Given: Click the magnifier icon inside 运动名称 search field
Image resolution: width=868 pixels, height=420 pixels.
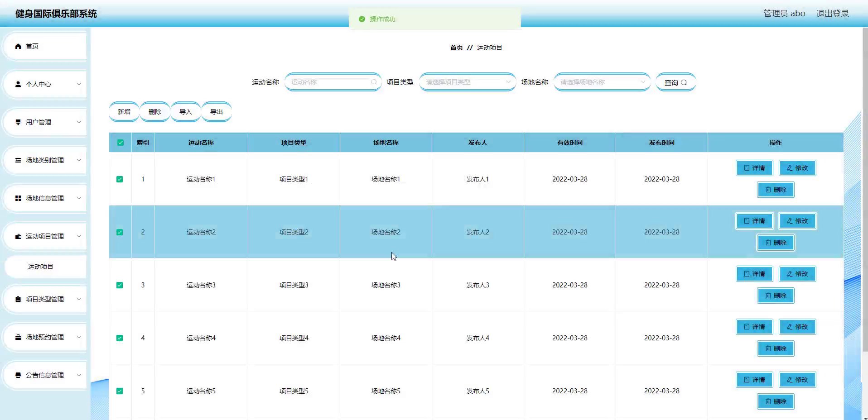Looking at the screenshot, I should click(374, 82).
